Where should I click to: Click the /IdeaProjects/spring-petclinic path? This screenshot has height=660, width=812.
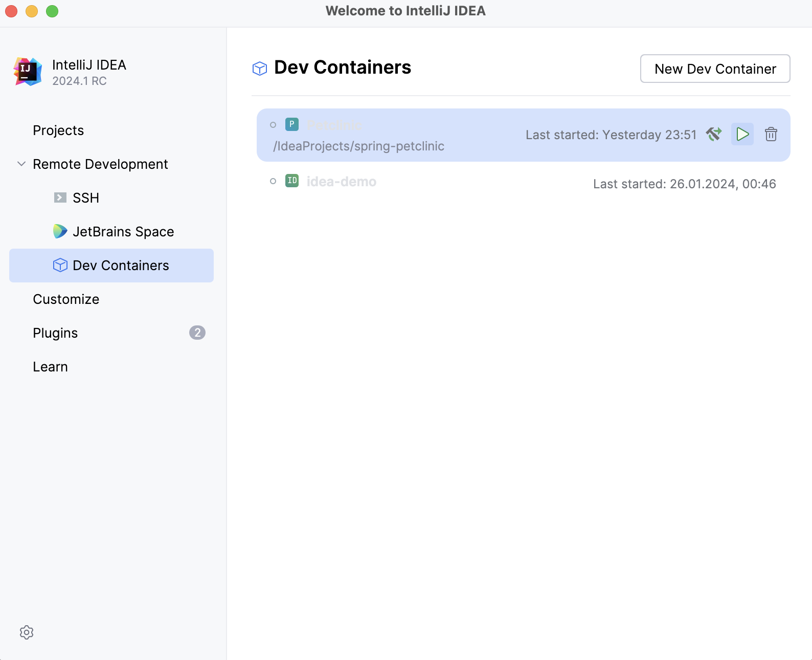pyautogui.click(x=358, y=146)
